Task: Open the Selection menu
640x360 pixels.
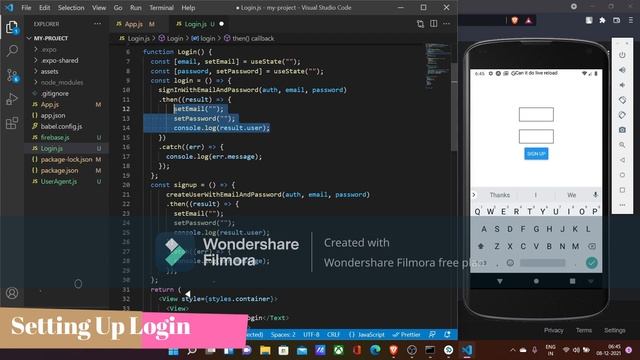Action: point(71,8)
